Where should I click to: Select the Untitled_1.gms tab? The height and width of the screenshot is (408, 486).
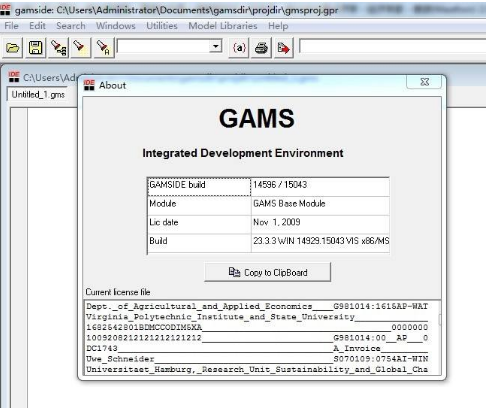tap(38, 95)
